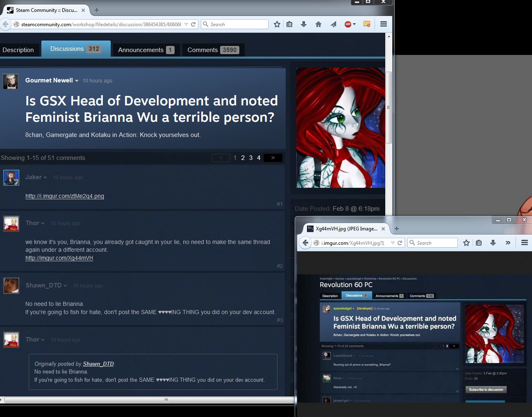
Task: Open Adblock Plus dropdown arrow
Action: tap(354, 24)
